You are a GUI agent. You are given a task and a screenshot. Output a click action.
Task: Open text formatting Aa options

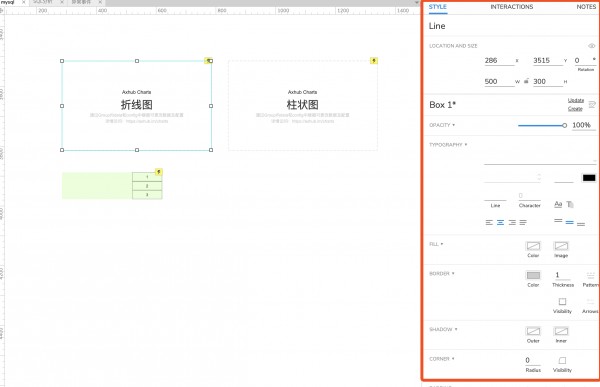(x=558, y=204)
